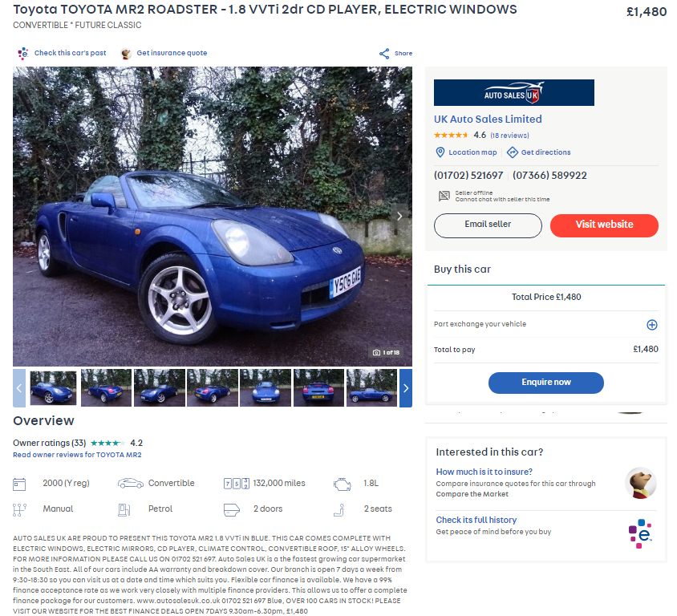
Task: Click the seller offline chat icon
Action: click(444, 196)
